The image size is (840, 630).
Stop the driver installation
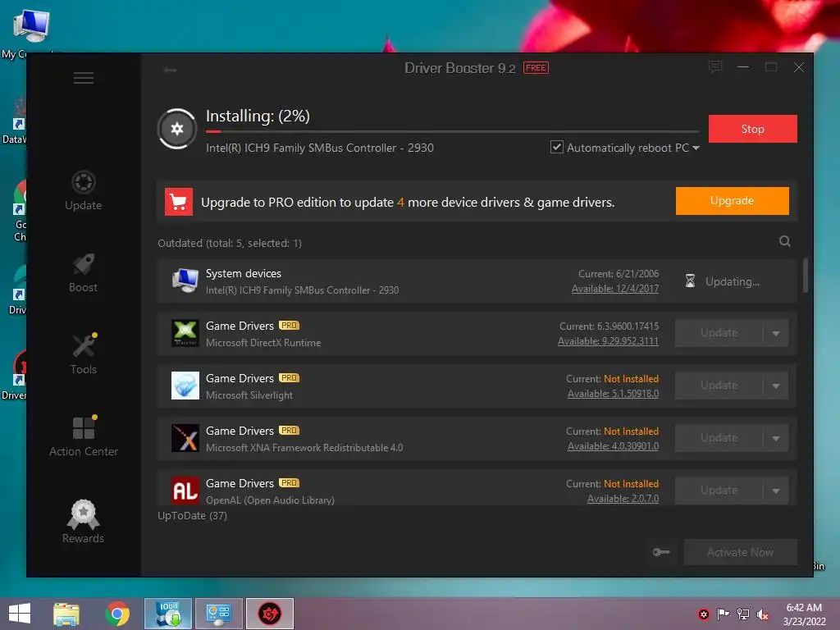click(753, 129)
